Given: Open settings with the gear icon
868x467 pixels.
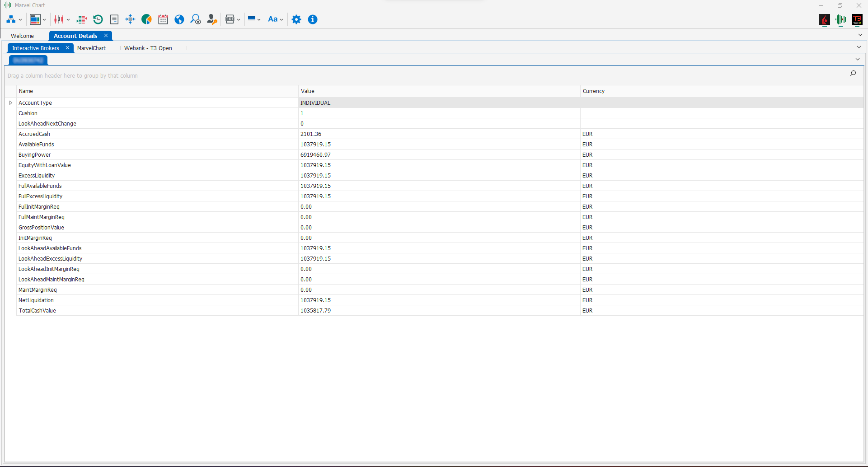Looking at the screenshot, I should click(296, 19).
